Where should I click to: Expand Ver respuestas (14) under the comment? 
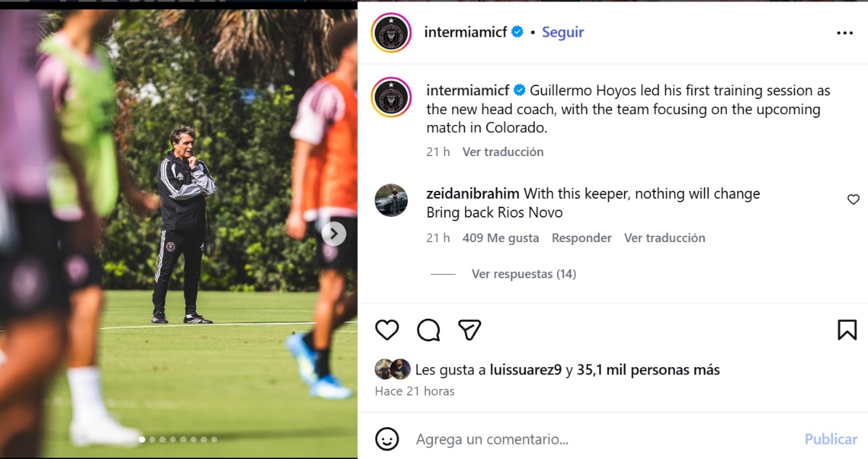[524, 274]
